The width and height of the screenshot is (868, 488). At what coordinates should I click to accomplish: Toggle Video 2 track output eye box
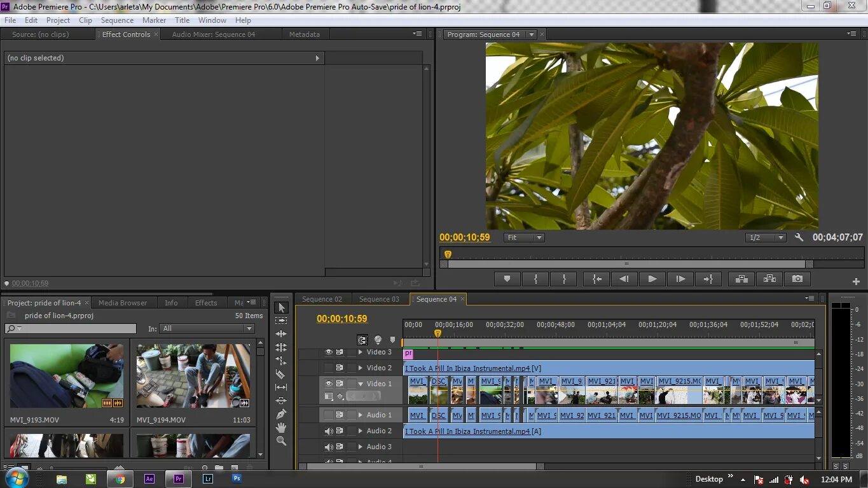pyautogui.click(x=329, y=368)
